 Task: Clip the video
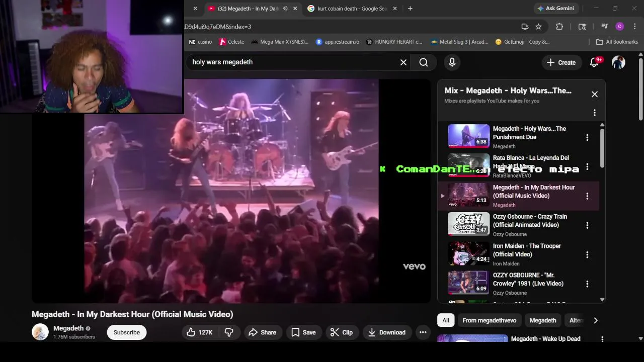click(341, 332)
